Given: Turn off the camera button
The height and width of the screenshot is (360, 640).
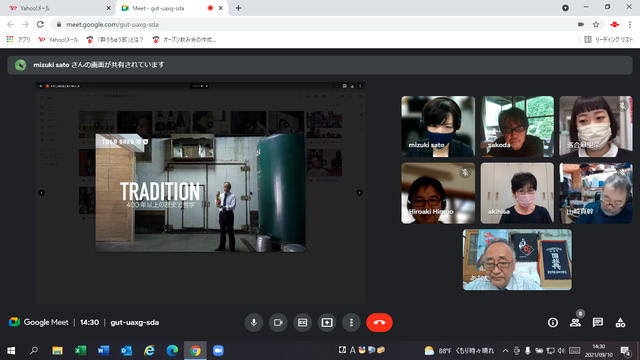Looking at the screenshot, I should [x=278, y=322].
